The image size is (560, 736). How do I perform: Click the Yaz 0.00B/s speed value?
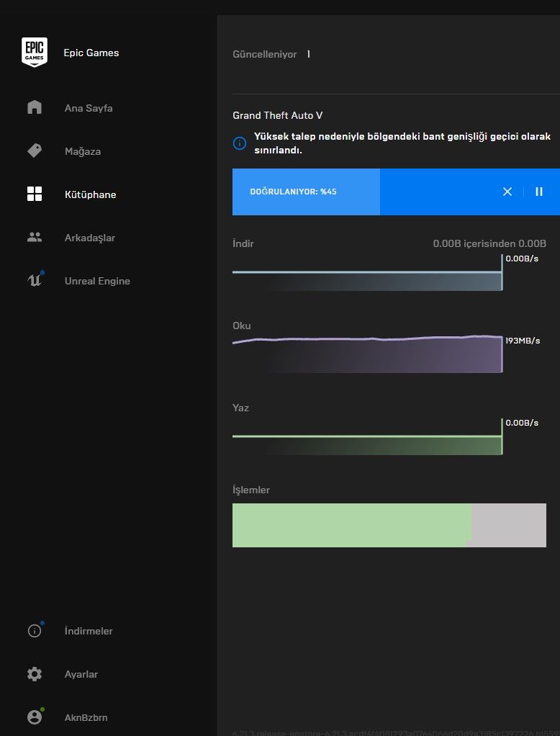pyautogui.click(x=522, y=423)
